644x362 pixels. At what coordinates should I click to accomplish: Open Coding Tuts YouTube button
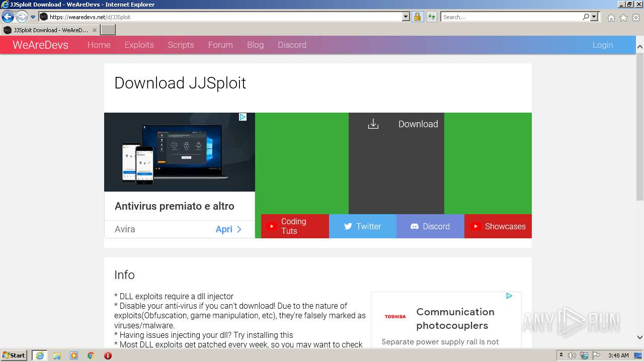click(295, 226)
